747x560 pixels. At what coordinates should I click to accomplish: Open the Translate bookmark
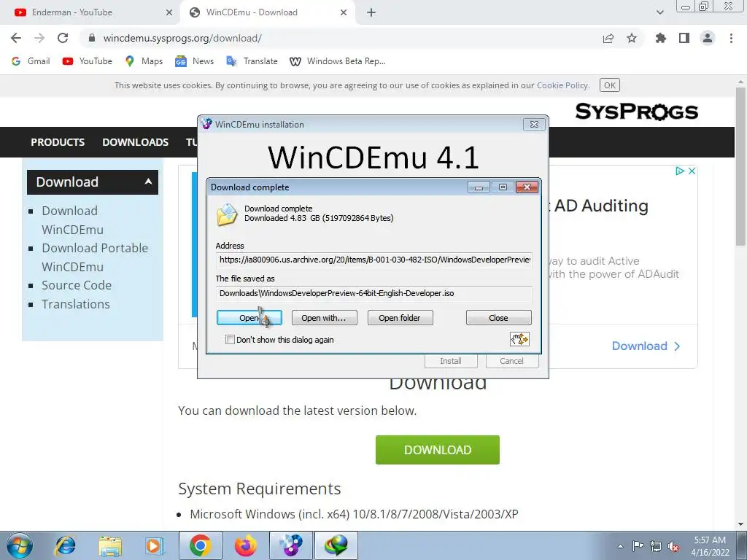click(x=252, y=61)
